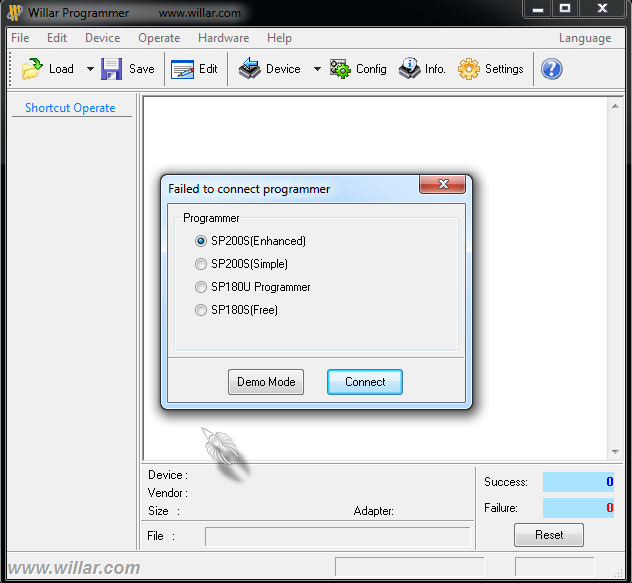This screenshot has width=632, height=583.
Task: Open Settings via the orange gear icon
Action: point(469,69)
